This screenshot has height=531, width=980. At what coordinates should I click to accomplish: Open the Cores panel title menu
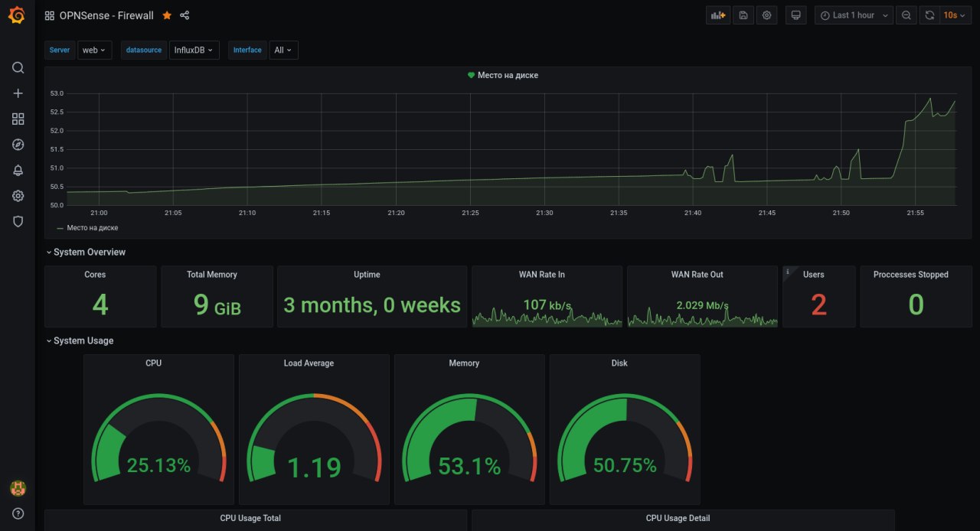[95, 274]
